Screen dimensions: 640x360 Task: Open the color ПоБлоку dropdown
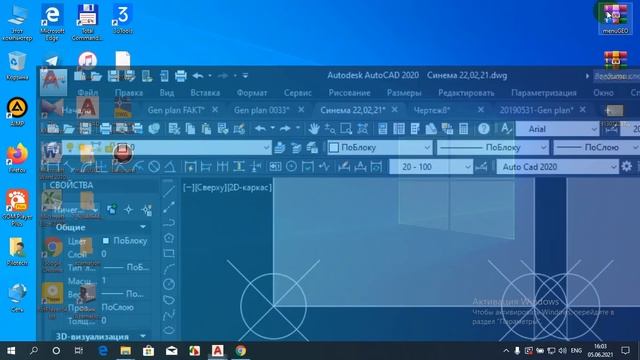click(x=380, y=147)
